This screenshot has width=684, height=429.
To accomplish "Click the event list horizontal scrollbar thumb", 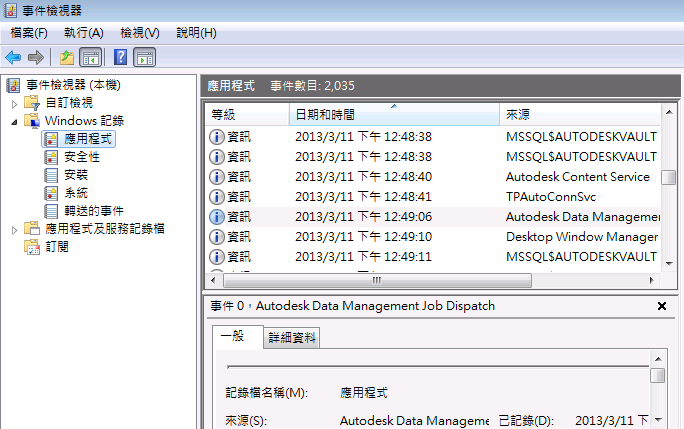I will point(377,280).
